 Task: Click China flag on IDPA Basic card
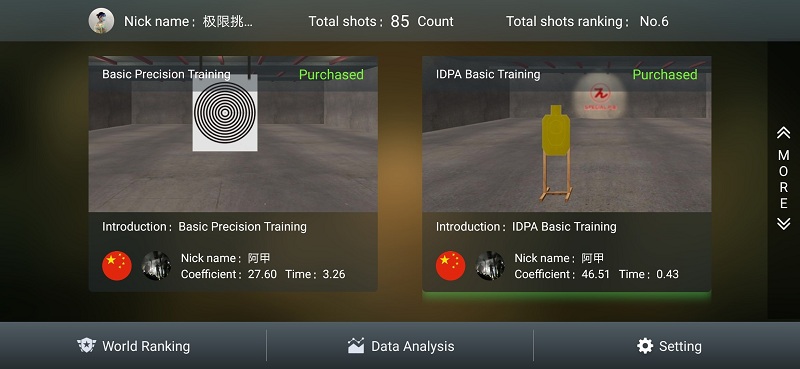451,265
